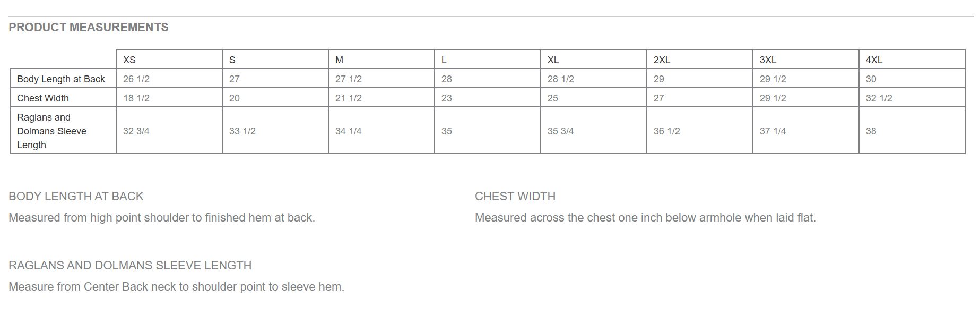Click the CHEST WIDTH description heading
Image resolution: width=980 pixels, height=323 pixels.
tap(515, 196)
